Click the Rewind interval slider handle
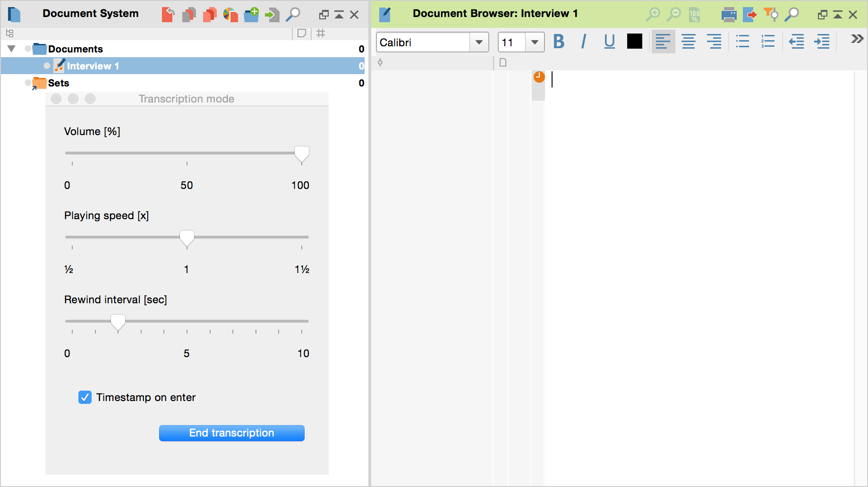Screen dimensions: 868x487 point(118,323)
